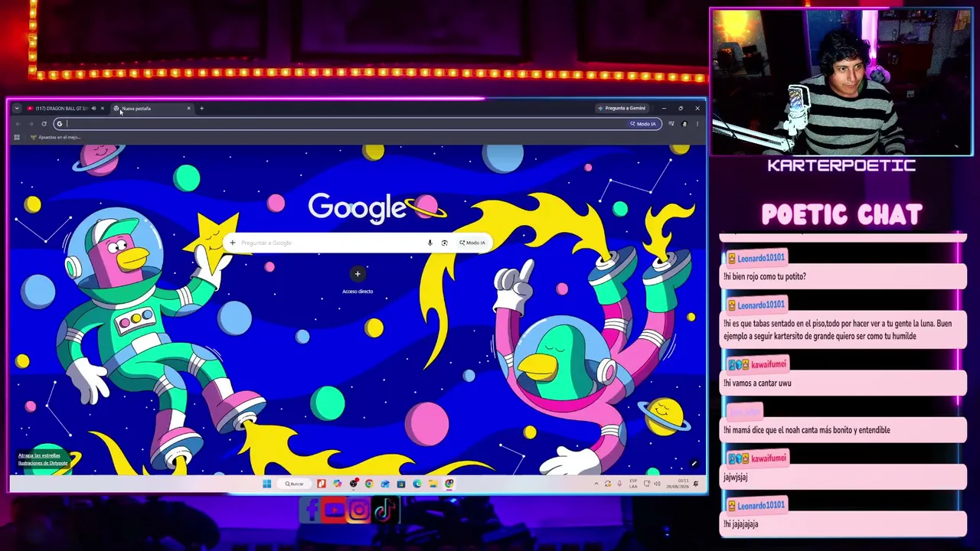Click Modo IA in the Google search box

click(473, 243)
